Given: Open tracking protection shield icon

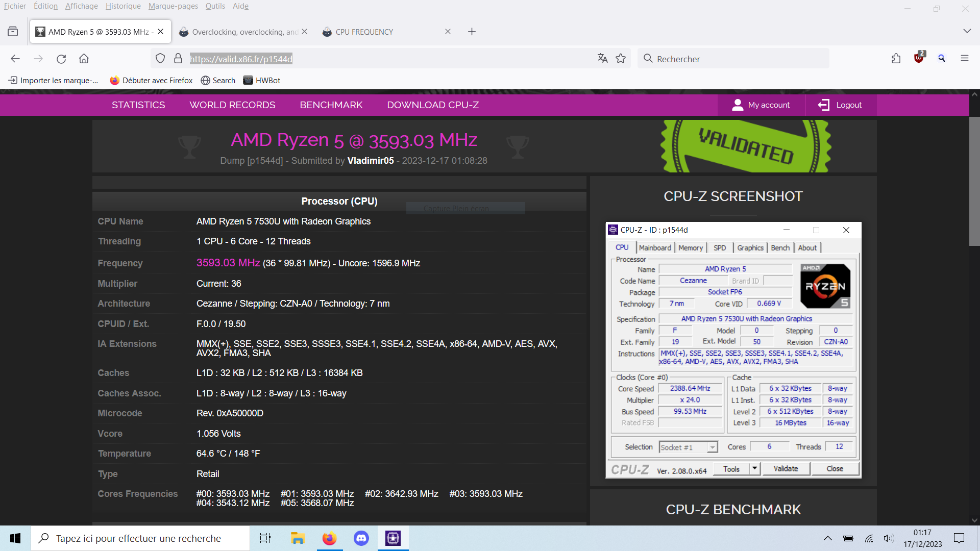Looking at the screenshot, I should click(160, 59).
